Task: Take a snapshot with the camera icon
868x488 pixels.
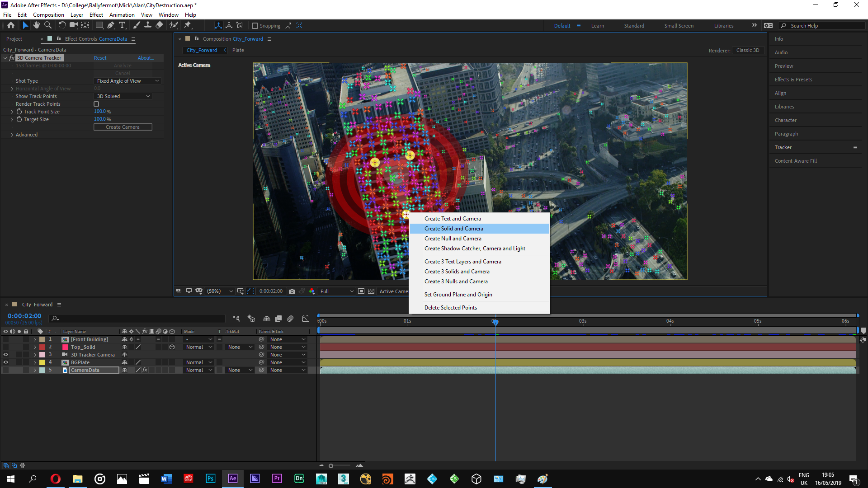Action: 292,291
